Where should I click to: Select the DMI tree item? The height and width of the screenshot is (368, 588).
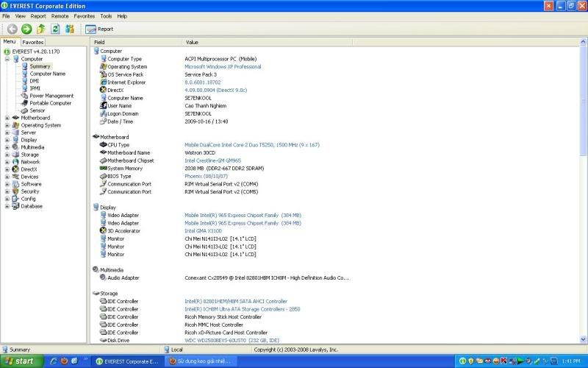click(34, 81)
